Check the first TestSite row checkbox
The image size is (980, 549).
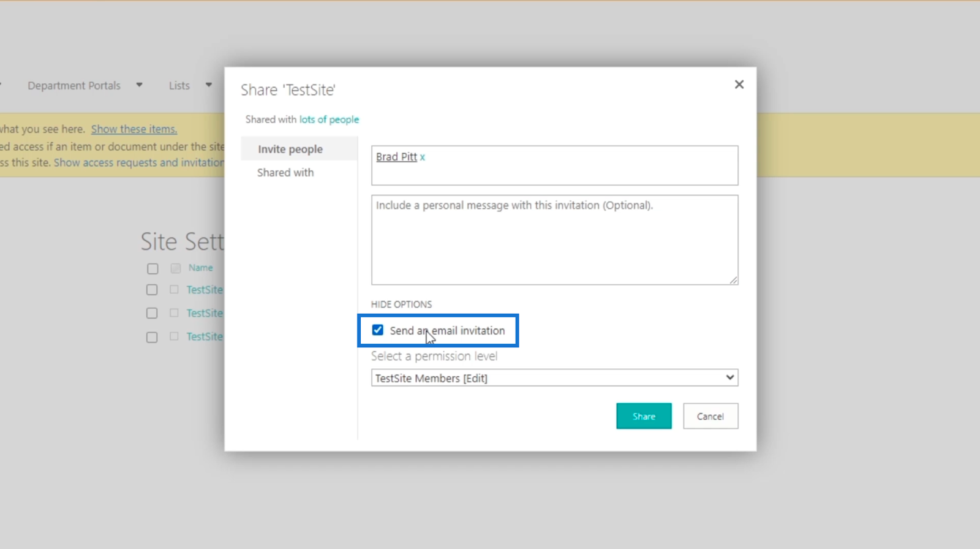coord(152,290)
